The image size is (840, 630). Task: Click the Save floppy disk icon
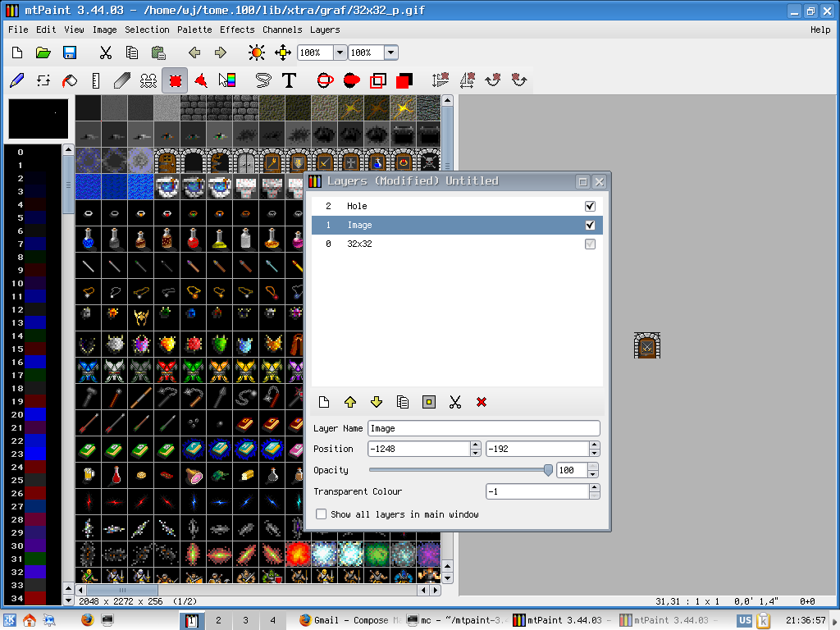(70, 52)
